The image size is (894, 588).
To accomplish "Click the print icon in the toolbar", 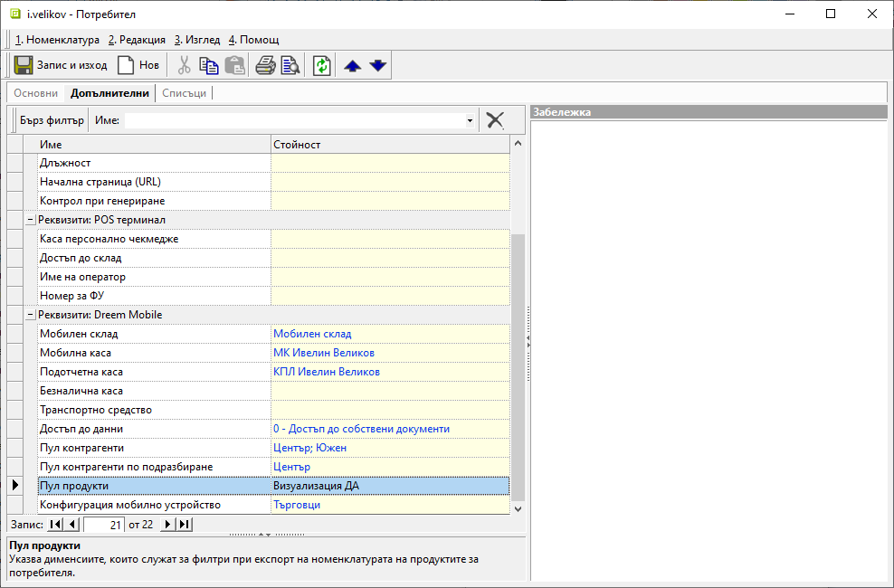I will tap(265, 65).
